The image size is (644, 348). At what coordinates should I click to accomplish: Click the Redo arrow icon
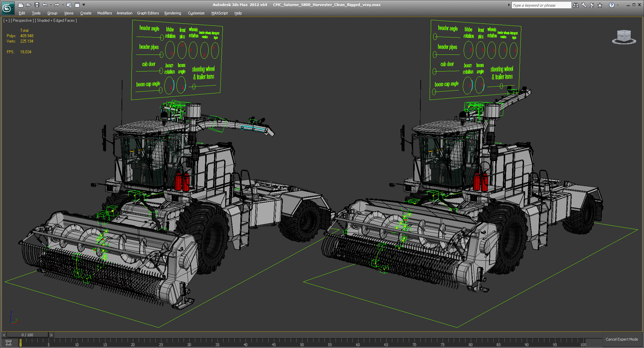pos(57,5)
